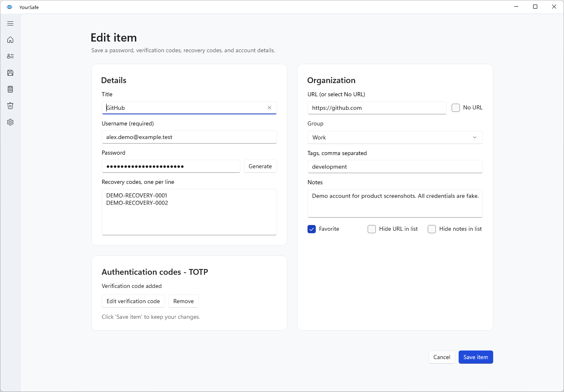Generate a new password

click(x=260, y=166)
